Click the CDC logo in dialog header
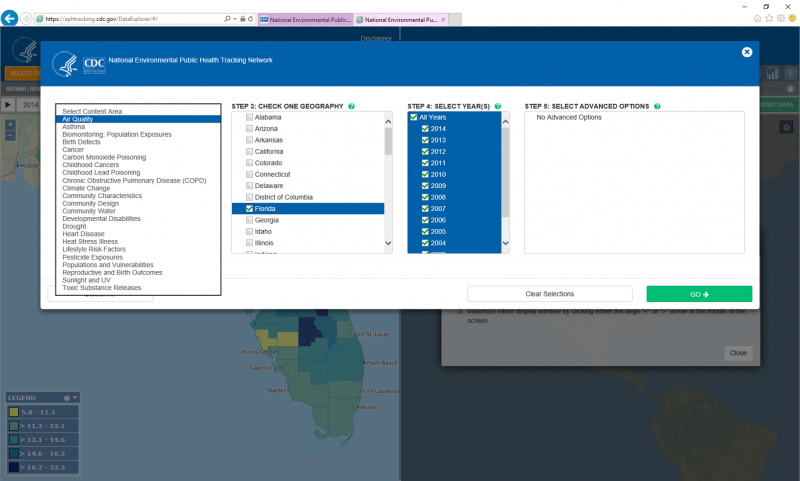 94,65
